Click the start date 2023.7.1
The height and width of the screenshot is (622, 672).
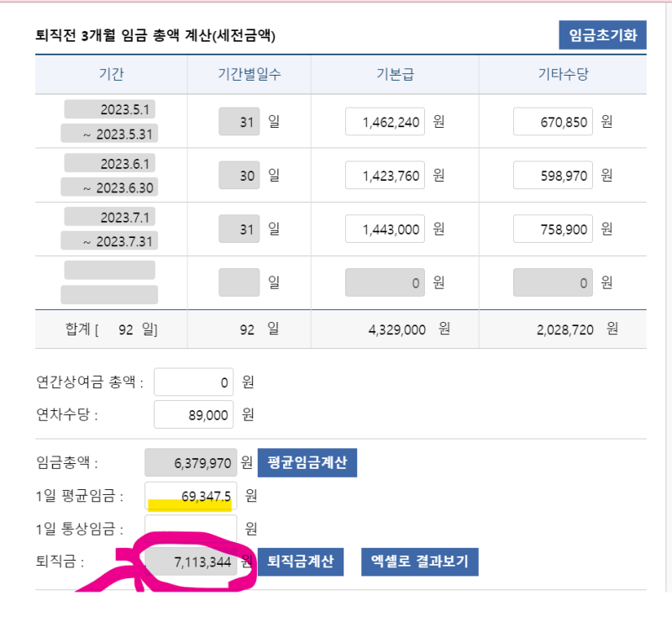[x=110, y=217]
